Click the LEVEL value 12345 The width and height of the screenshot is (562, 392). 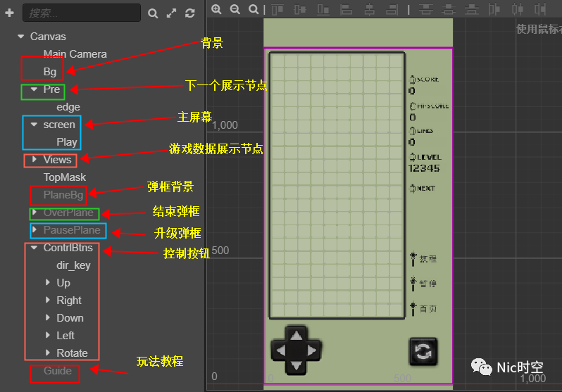424,168
